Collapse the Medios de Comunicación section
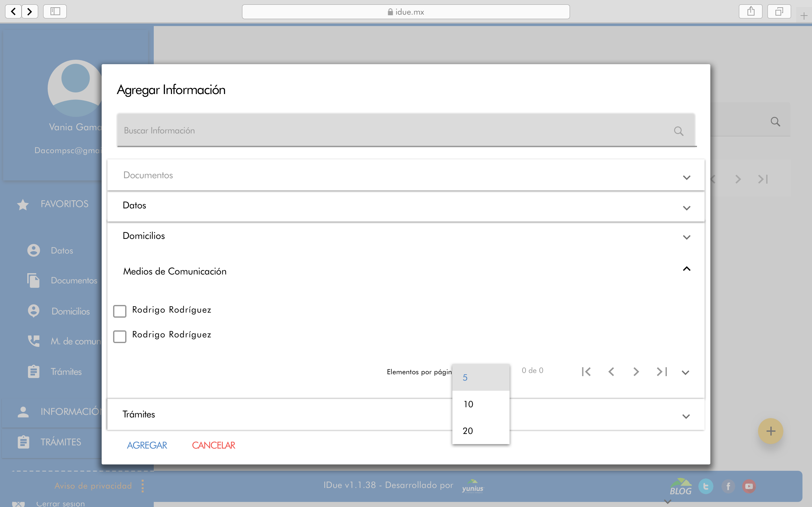 (686, 269)
